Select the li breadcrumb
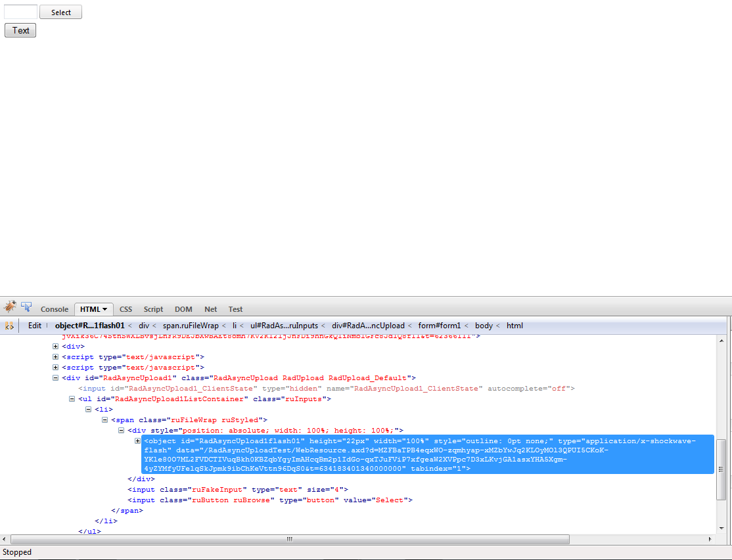 [235, 326]
